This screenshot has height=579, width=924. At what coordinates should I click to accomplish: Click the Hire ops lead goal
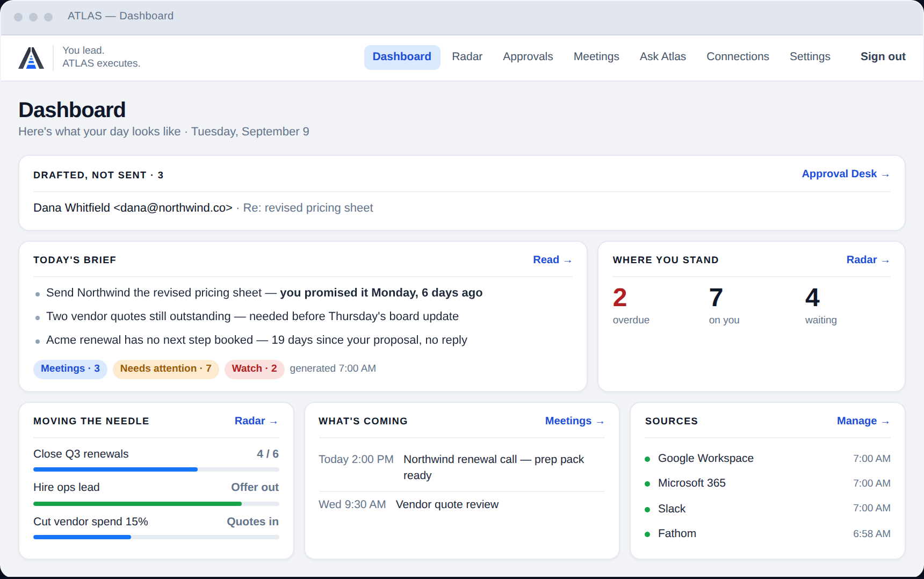[x=67, y=488]
